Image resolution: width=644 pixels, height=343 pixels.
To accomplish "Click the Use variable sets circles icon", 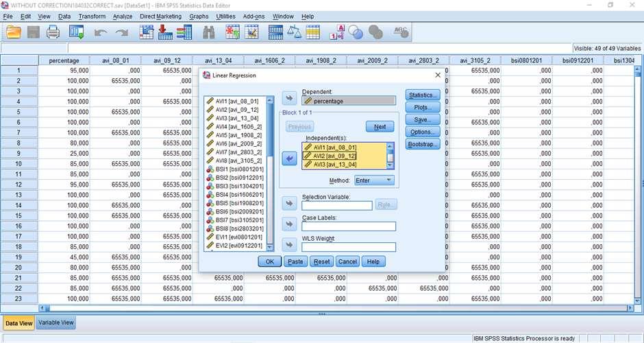I will (x=356, y=32).
